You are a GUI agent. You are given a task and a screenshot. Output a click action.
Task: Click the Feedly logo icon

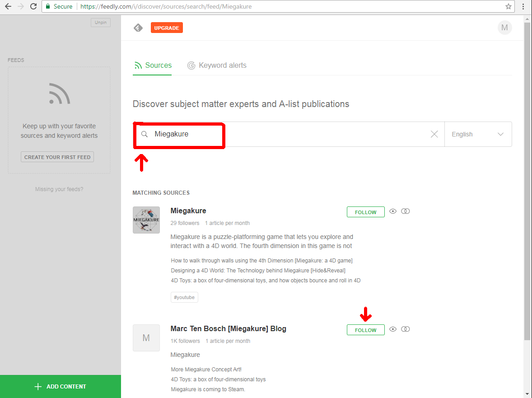pos(138,28)
